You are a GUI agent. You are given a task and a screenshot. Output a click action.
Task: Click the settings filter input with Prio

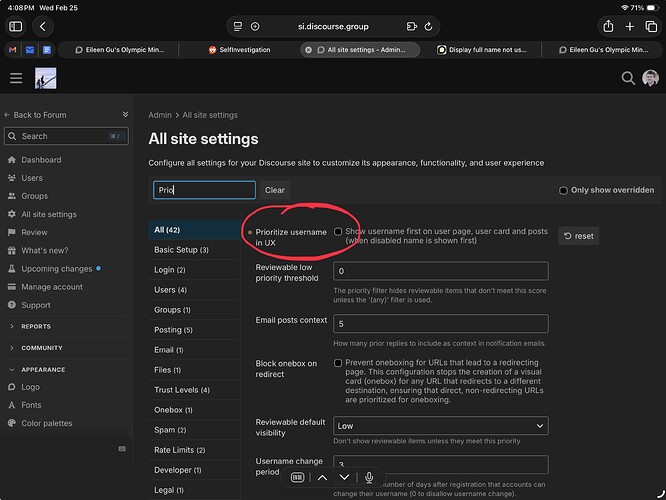(204, 190)
